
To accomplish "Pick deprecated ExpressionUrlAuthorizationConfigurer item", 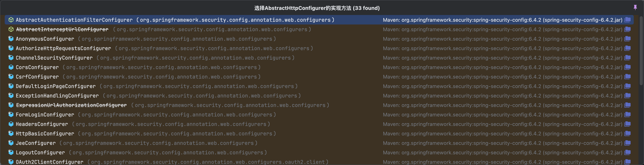I will (71, 105).
